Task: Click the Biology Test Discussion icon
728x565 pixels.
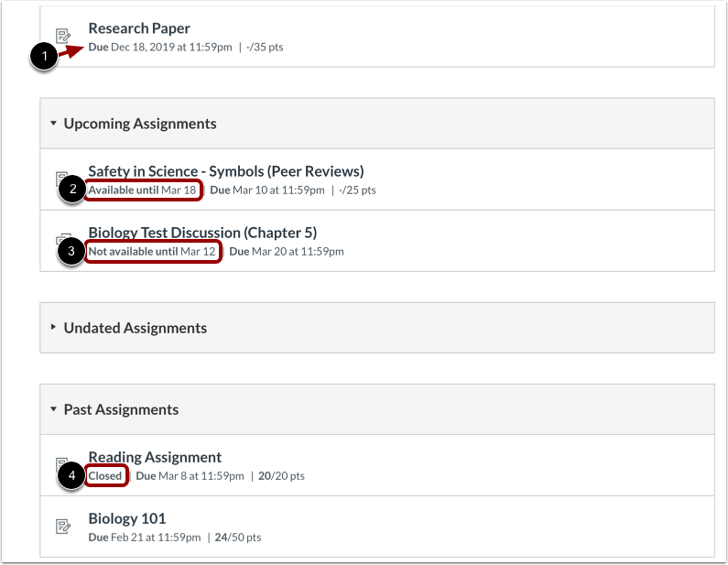Action: pos(63,238)
